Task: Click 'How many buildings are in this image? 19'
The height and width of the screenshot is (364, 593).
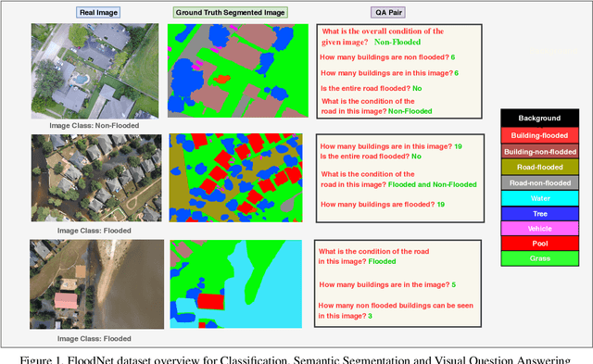Action: click(x=391, y=146)
